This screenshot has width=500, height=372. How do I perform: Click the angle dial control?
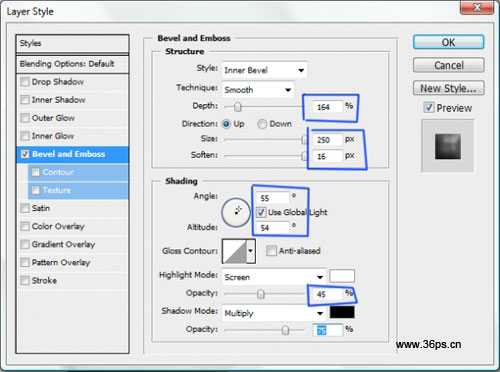point(236,213)
